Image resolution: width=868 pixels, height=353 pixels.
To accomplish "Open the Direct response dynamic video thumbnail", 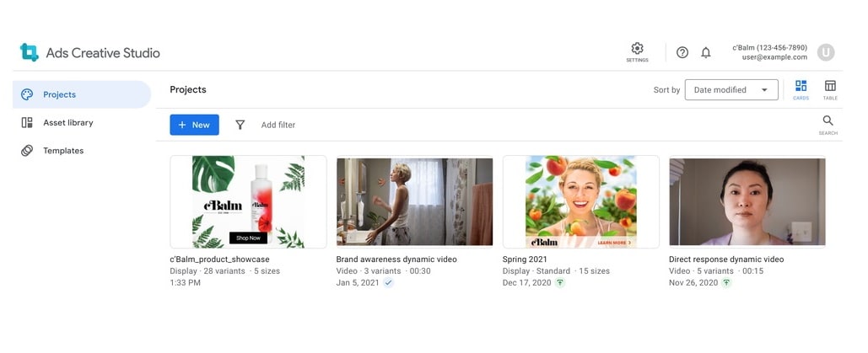I will (x=747, y=202).
